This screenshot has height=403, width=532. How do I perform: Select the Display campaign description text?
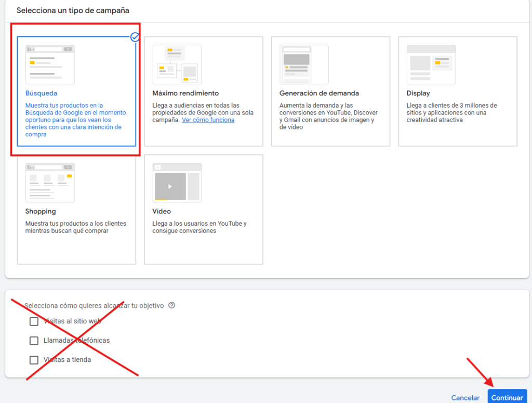(x=451, y=113)
